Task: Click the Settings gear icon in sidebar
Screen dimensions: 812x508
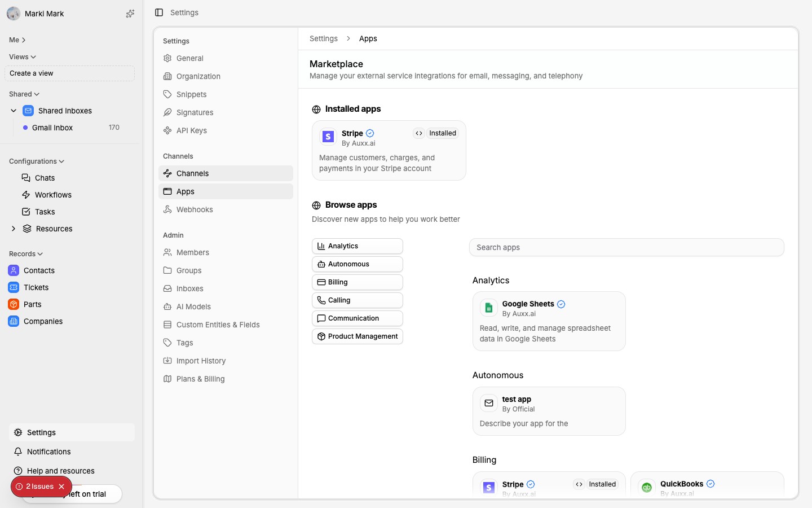Action: click(18, 432)
